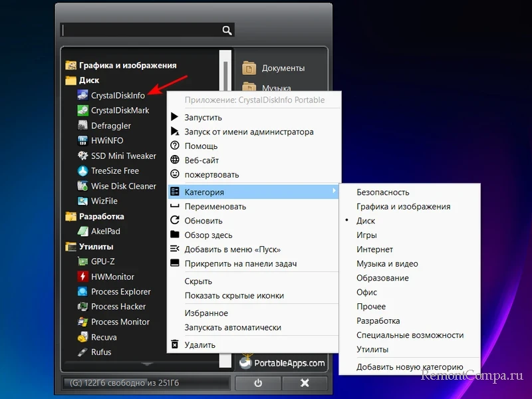This screenshot has height=399, width=532.
Task: Choose Удалить from the context menu
Action: [x=199, y=345]
